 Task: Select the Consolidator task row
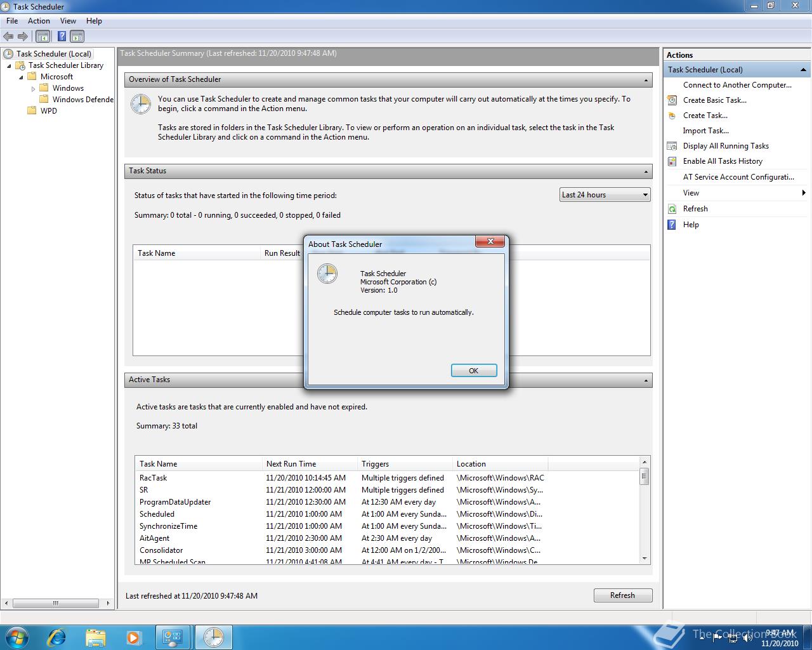click(387, 550)
